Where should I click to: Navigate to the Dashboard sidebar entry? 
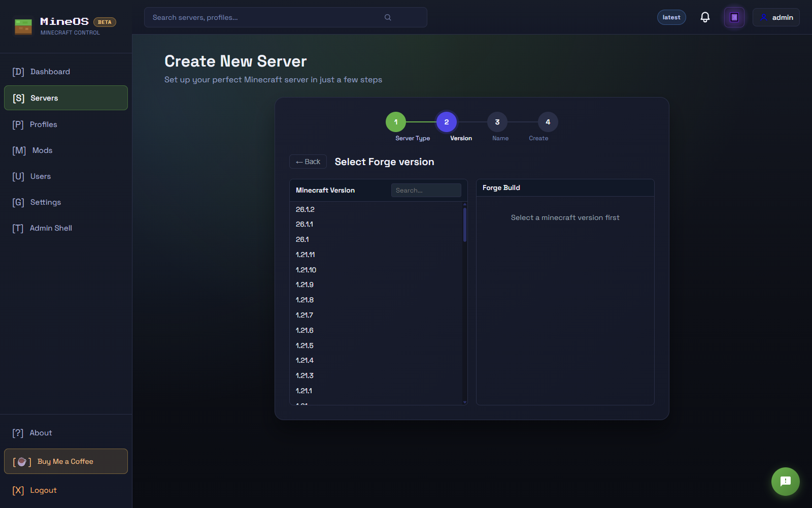point(50,72)
